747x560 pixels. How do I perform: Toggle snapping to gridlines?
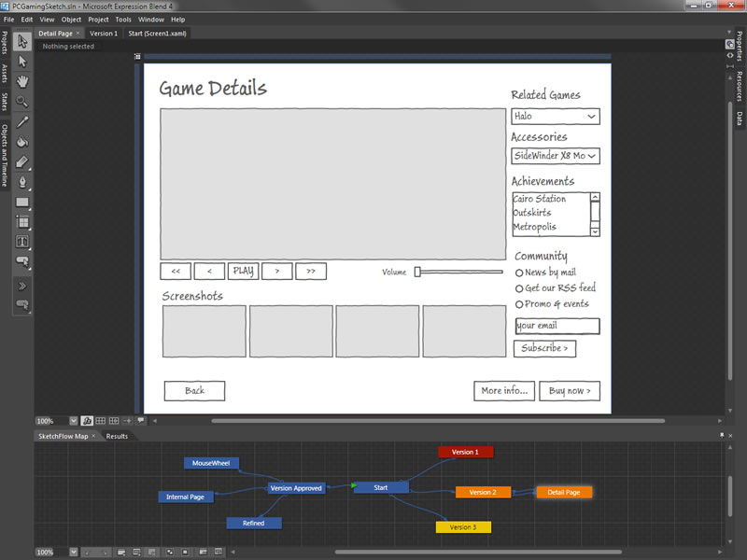[x=114, y=421]
